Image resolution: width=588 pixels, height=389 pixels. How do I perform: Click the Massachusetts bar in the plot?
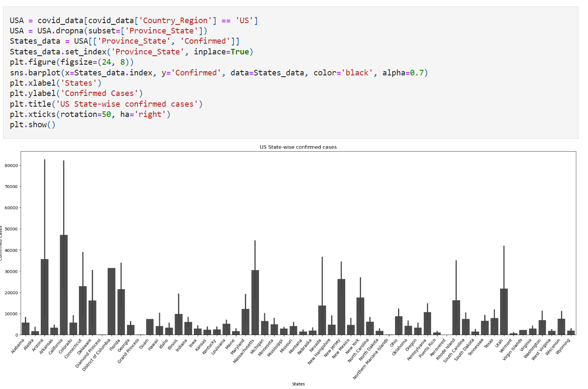[255, 302]
